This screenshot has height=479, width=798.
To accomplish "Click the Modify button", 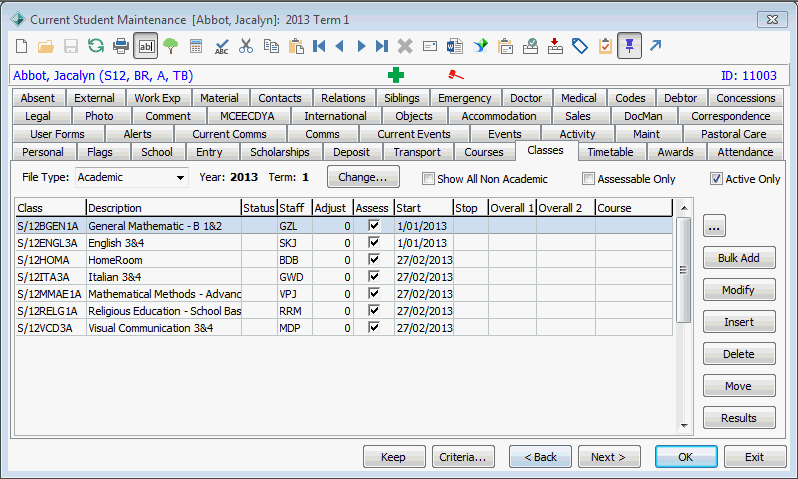I will point(739,290).
